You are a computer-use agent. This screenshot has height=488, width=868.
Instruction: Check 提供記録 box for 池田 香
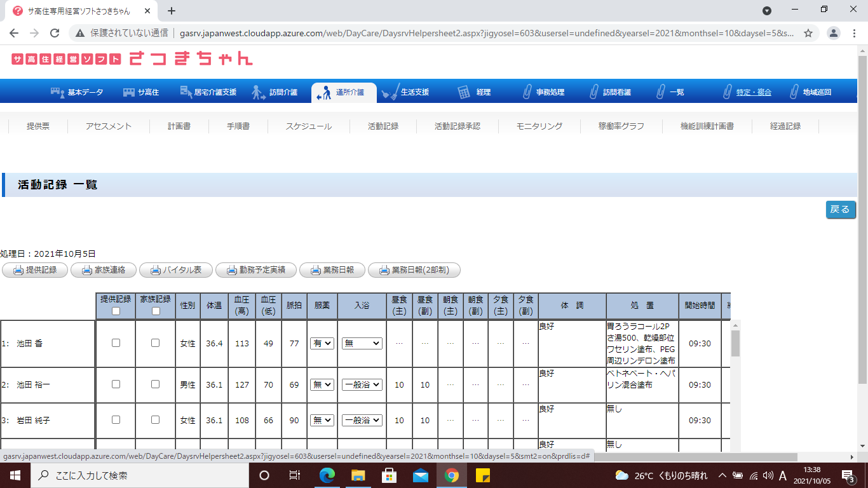pos(116,342)
